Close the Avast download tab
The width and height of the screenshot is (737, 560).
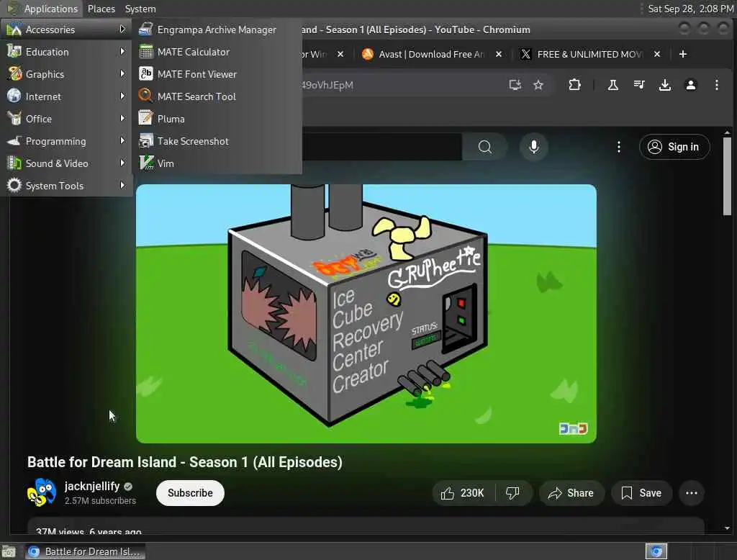click(499, 54)
